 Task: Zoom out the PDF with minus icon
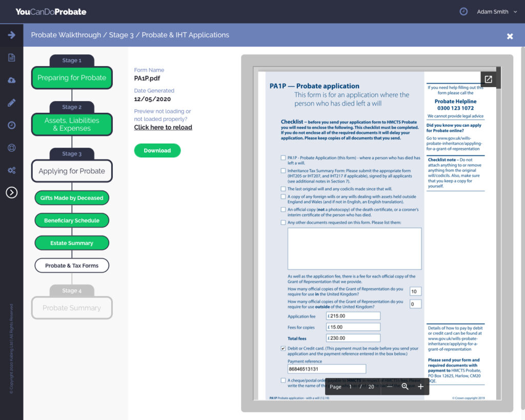(390, 387)
